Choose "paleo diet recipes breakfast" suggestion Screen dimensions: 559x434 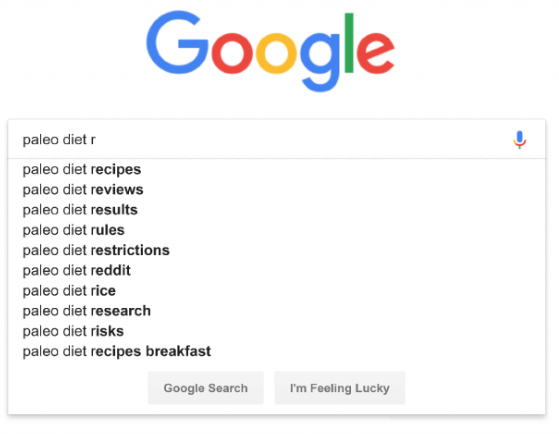[117, 352]
